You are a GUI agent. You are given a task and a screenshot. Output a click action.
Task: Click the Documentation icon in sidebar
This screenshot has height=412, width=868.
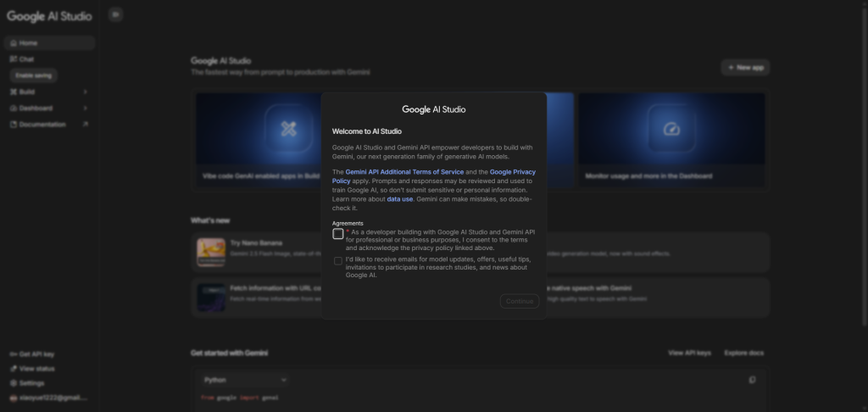point(14,125)
